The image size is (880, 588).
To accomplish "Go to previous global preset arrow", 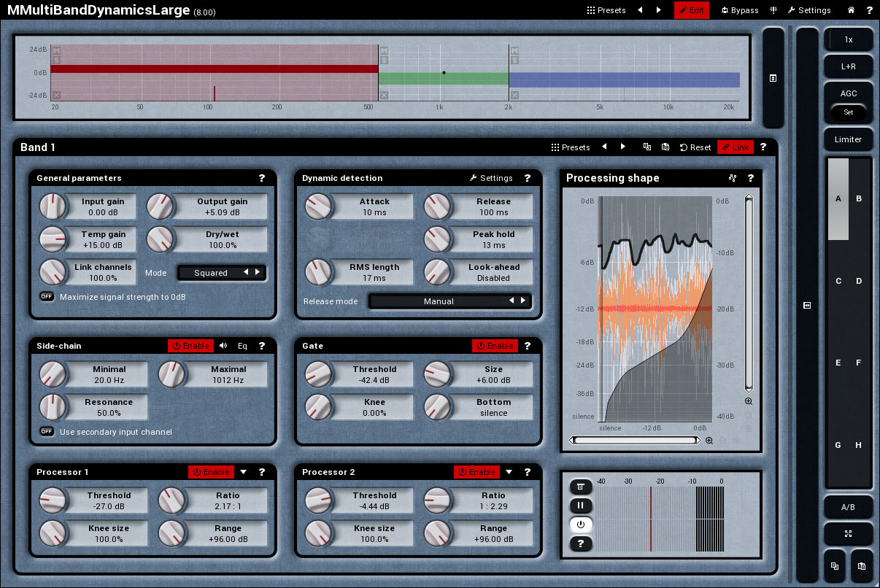I will point(640,10).
